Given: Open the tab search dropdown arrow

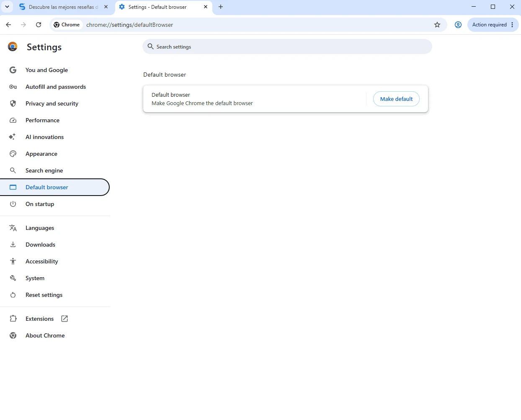Looking at the screenshot, I should (x=7, y=7).
